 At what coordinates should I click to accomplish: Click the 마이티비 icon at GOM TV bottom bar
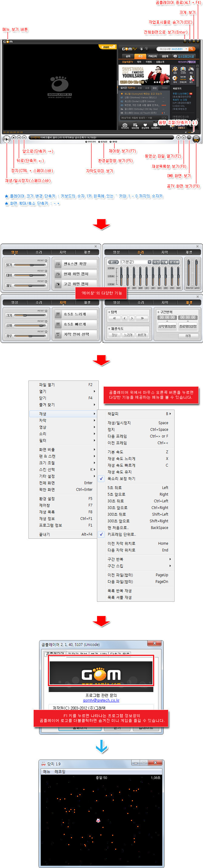click(x=125, y=126)
